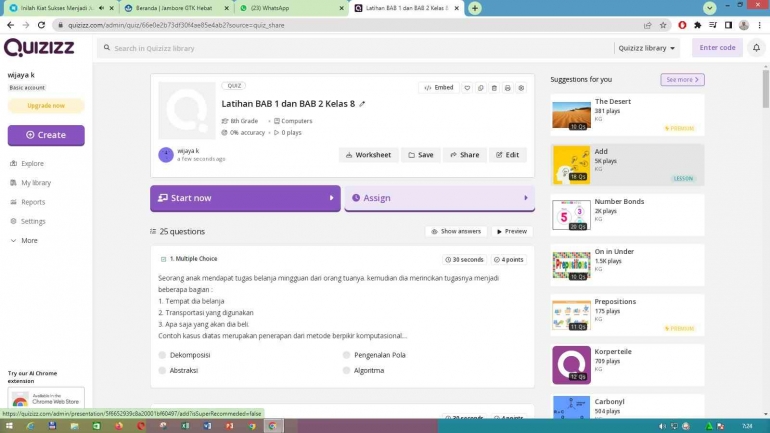Select answer option Pengenalan Pola
The image size is (770, 433).
(x=346, y=354)
